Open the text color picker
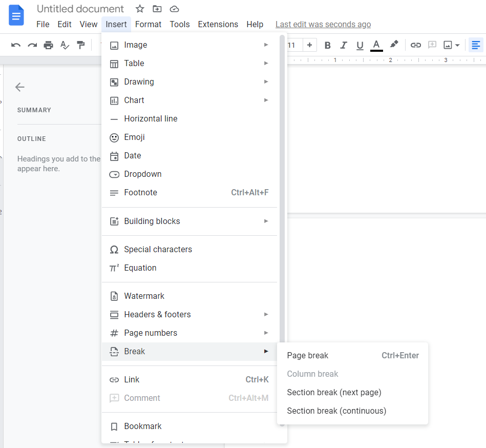486x448 pixels. coord(376,45)
